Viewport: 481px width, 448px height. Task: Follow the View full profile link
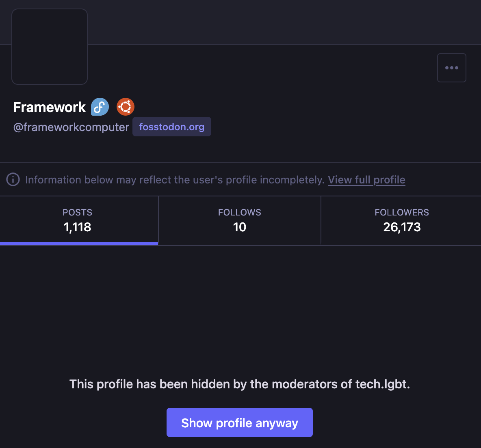[366, 180]
